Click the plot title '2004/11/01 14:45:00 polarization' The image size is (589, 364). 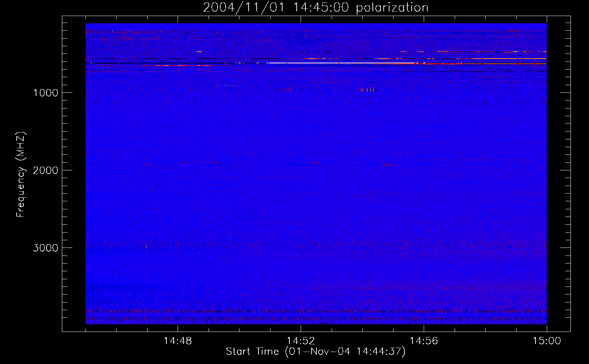click(316, 8)
